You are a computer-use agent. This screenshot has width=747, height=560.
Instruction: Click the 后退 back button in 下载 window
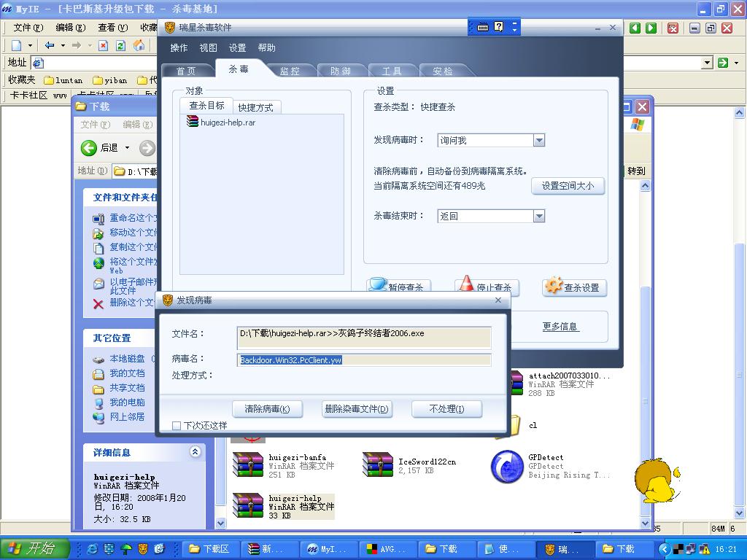[x=99, y=148]
